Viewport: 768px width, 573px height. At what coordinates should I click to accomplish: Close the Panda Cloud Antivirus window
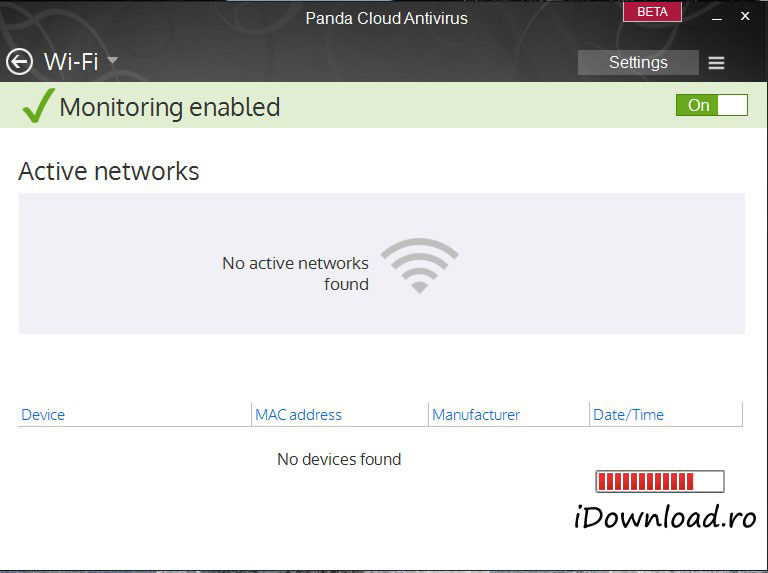[x=745, y=16]
